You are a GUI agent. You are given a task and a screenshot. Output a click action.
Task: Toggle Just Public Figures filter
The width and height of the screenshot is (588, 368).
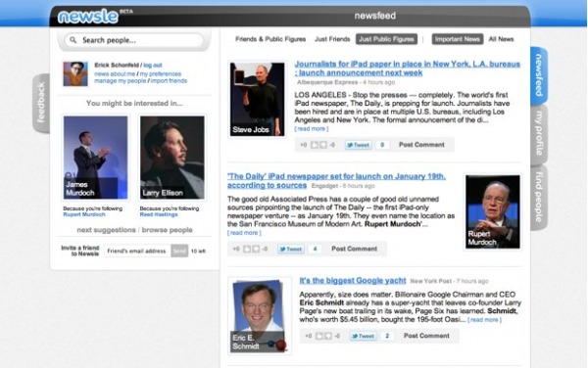point(386,39)
